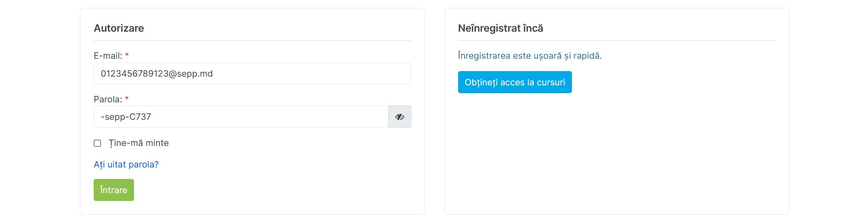Focus the Parola password field
The height and width of the screenshot is (223, 868).
point(241,117)
